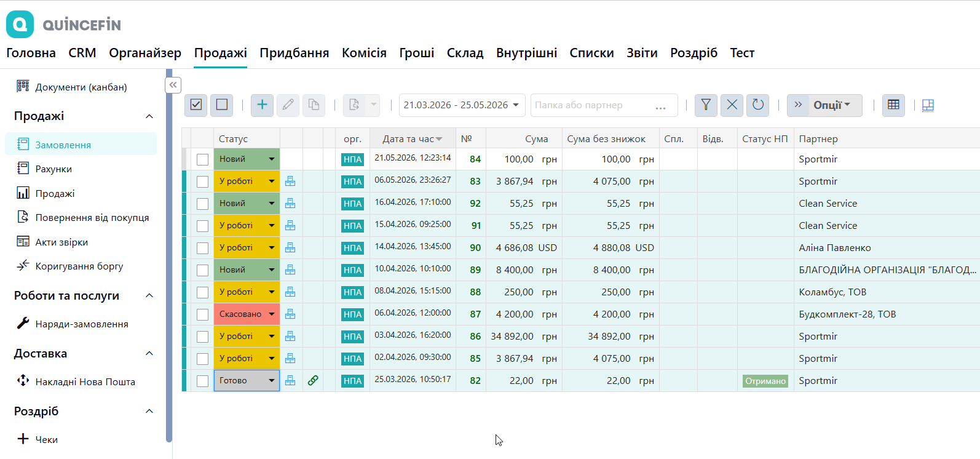This screenshot has height=459, width=980.
Task: Collapse sidebar with double chevron icon
Action: [173, 85]
